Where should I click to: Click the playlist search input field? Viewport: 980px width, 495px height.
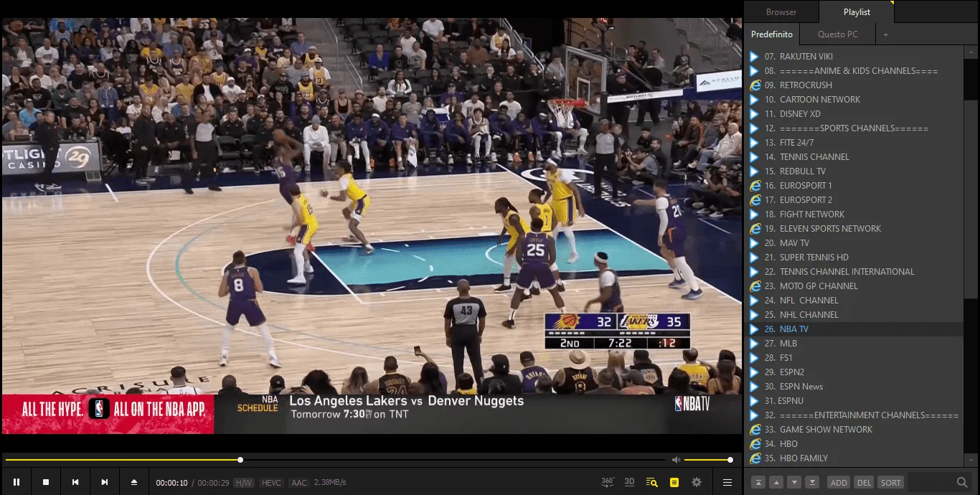tap(930, 482)
